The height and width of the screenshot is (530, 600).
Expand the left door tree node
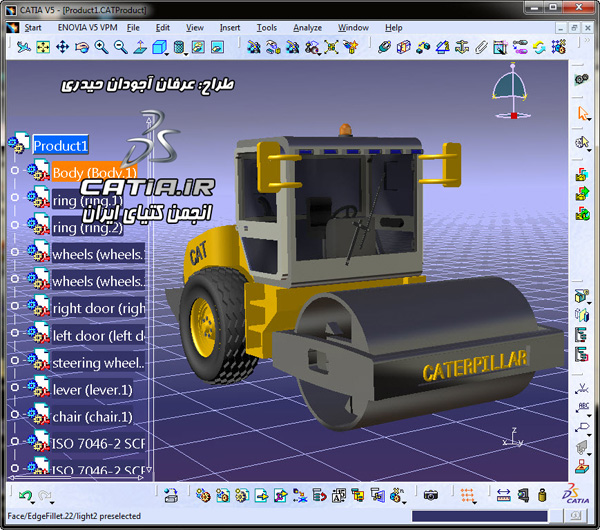pyautogui.click(x=15, y=333)
